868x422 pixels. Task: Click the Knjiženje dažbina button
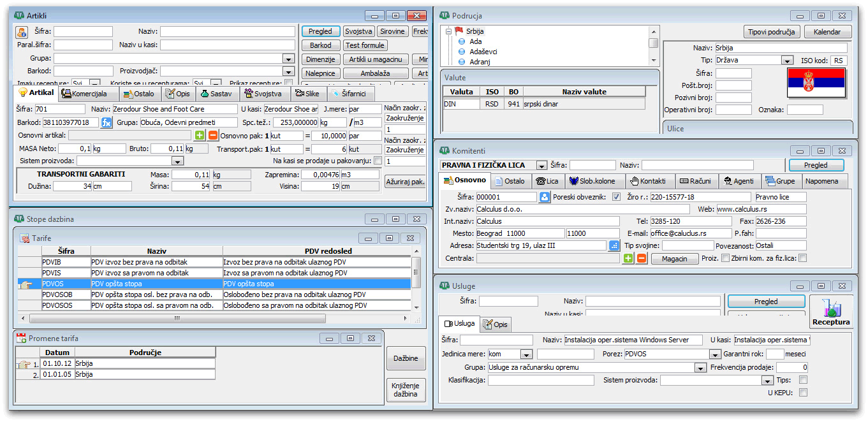(406, 389)
